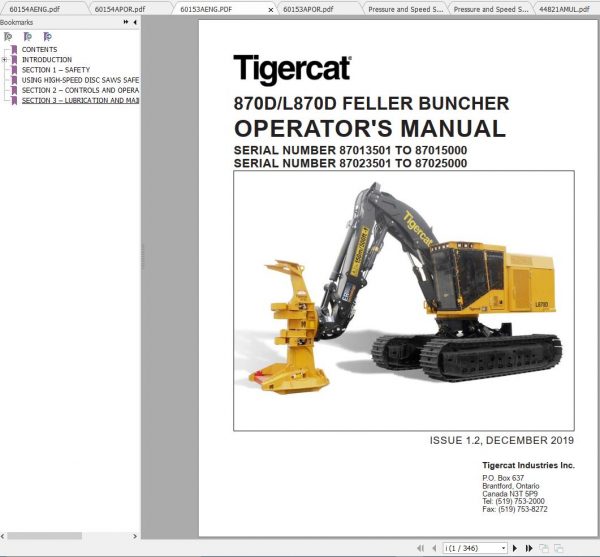Click bookmark icon beside SECTION 1 – SAFETY
The image size is (600, 557).
14,70
